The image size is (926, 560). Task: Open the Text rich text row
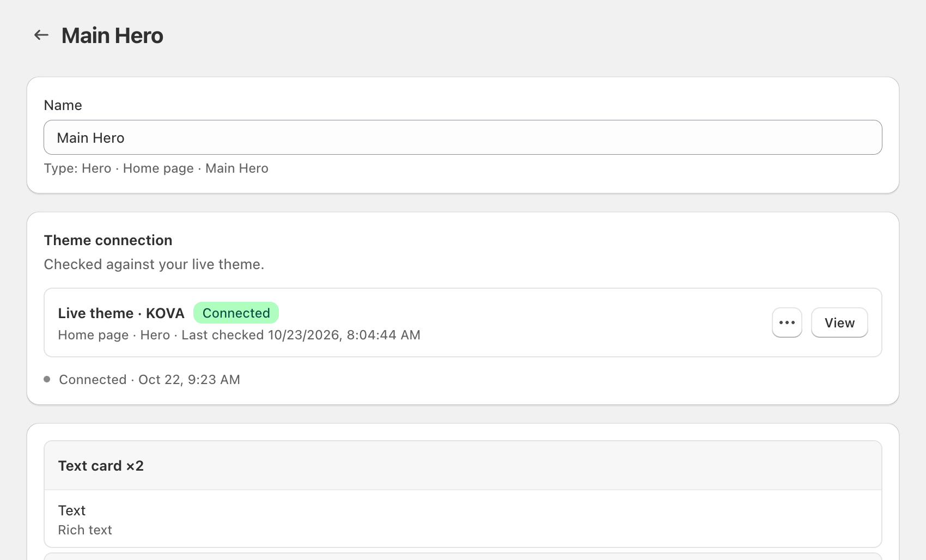463,519
